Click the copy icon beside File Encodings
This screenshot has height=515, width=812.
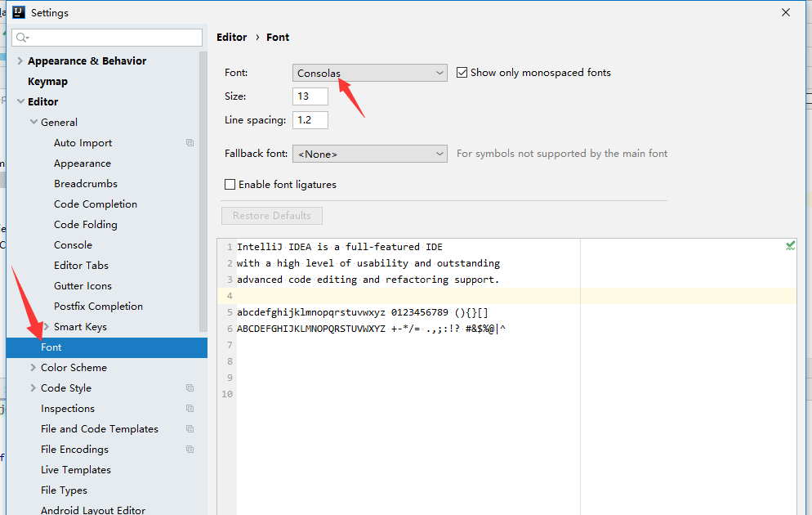click(190, 450)
